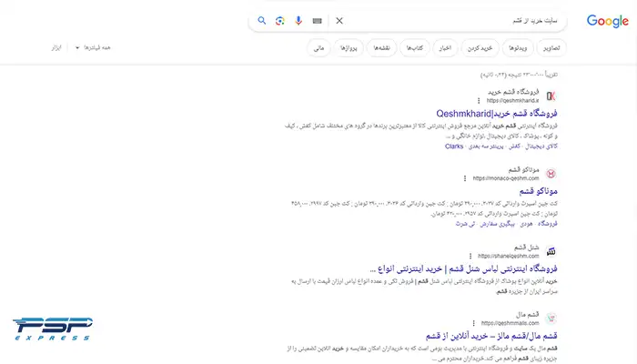Image resolution: width=637 pixels, height=364 pixels.
Task: Clear the search box with X
Action: (x=339, y=21)
